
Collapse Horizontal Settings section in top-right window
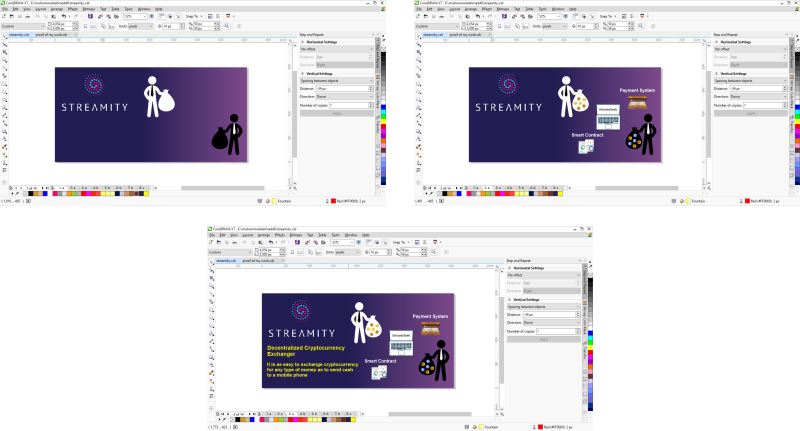point(716,42)
